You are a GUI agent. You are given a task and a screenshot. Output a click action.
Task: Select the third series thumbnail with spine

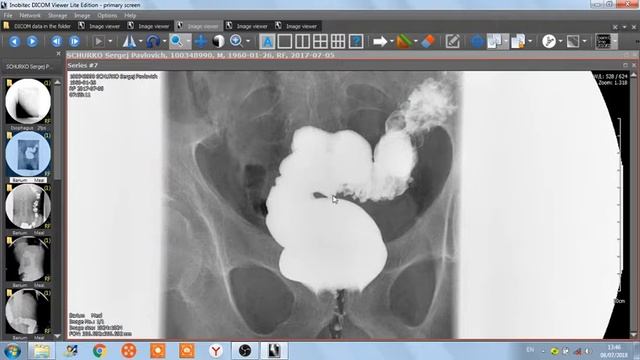(x=28, y=207)
